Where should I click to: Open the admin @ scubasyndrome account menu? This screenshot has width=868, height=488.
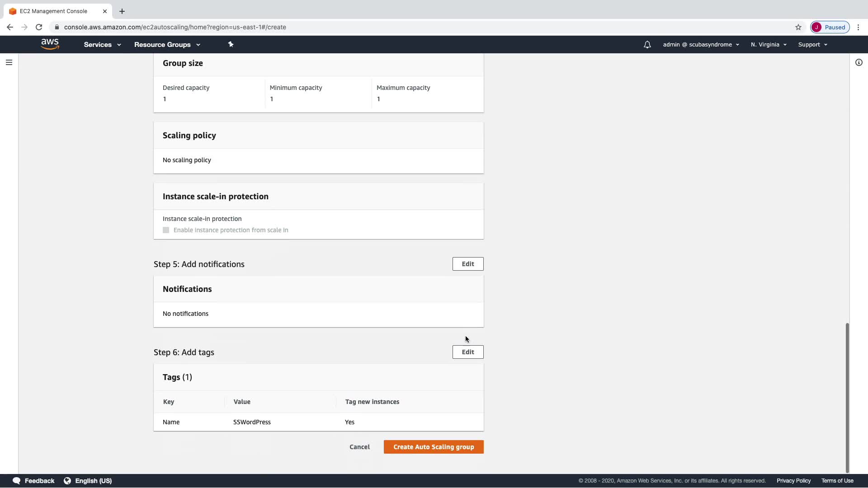701,45
